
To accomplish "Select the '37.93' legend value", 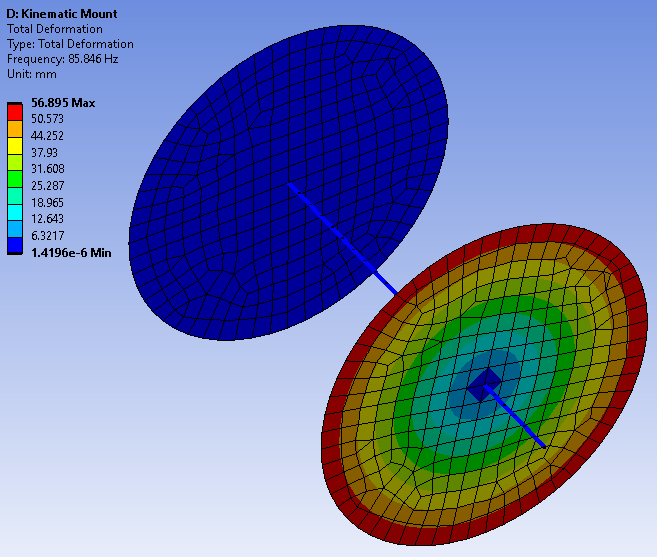I will (44, 153).
